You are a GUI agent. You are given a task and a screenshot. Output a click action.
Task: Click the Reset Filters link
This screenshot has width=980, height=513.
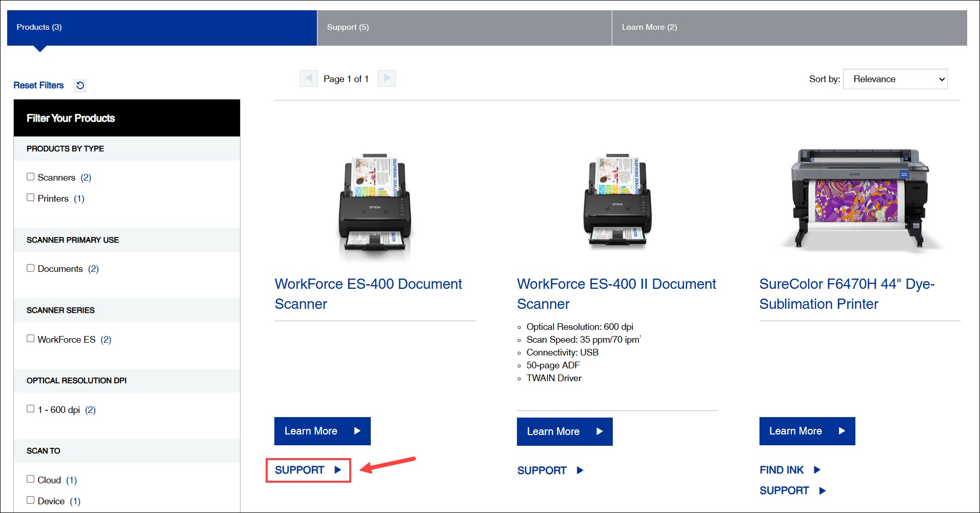[38, 85]
